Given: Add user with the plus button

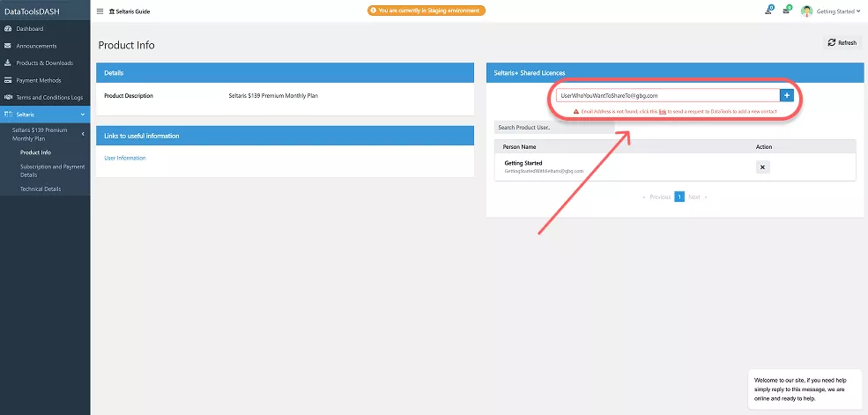Looking at the screenshot, I should 787,96.
